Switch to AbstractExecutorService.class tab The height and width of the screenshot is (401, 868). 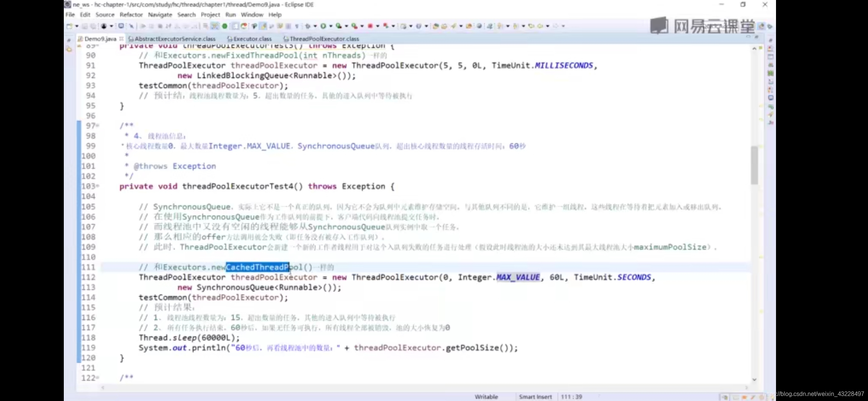pos(172,39)
